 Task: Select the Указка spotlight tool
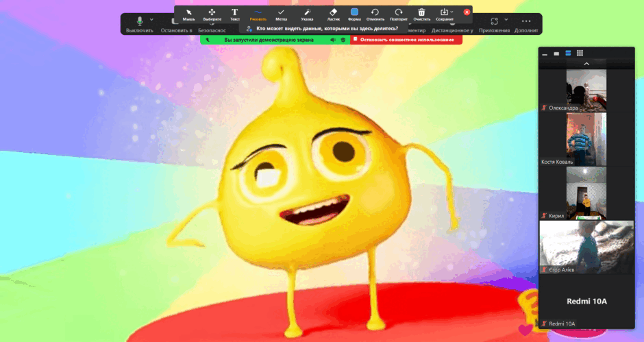[x=307, y=14]
